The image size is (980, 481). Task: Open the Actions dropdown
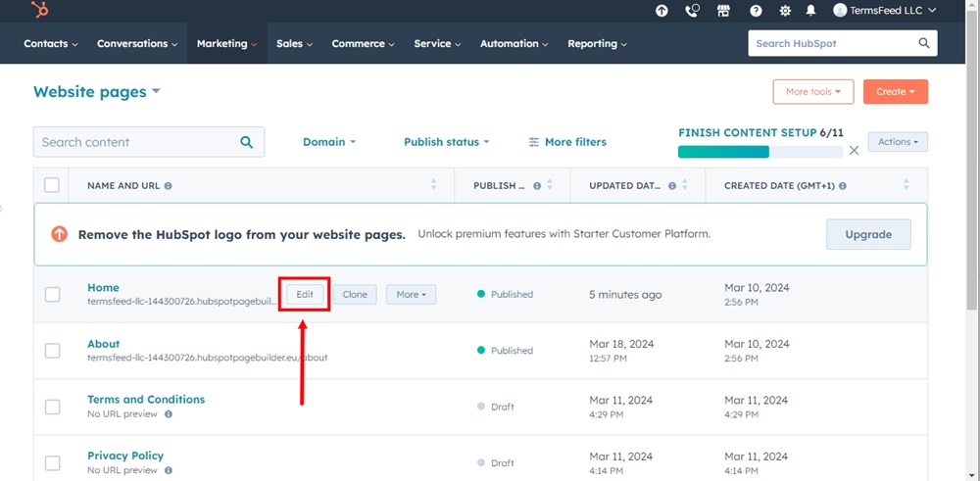pyautogui.click(x=898, y=142)
